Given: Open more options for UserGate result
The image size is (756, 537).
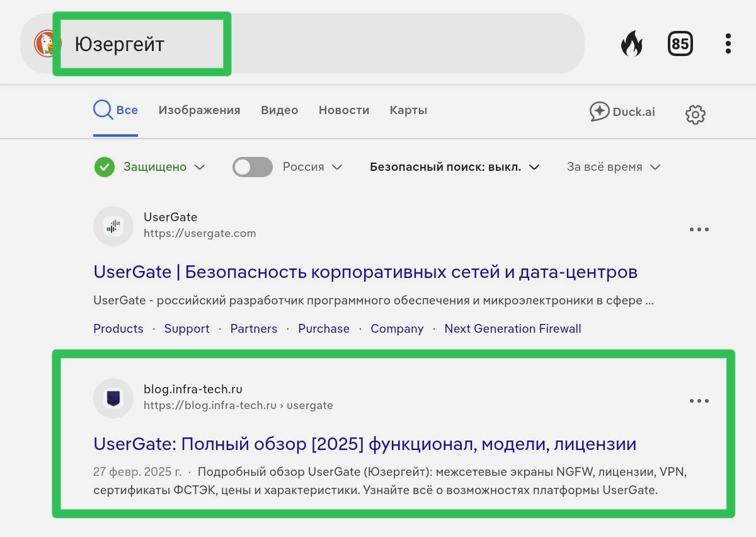Looking at the screenshot, I should (x=699, y=229).
